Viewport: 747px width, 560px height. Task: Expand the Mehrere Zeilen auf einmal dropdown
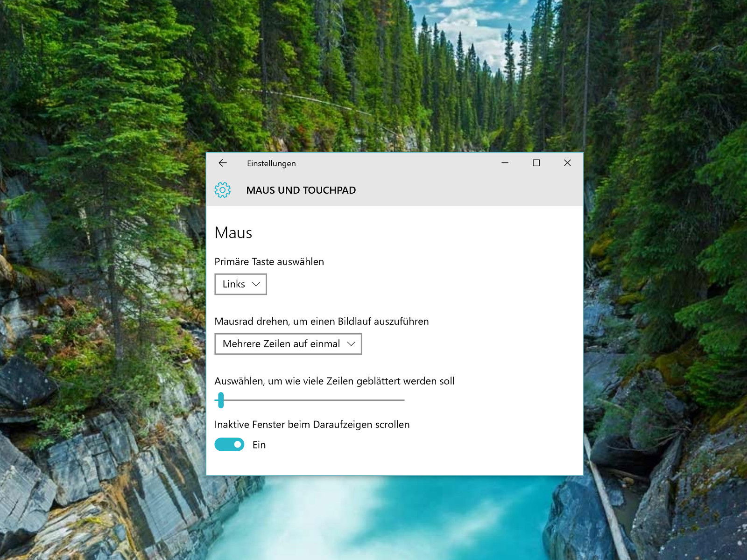tap(288, 344)
